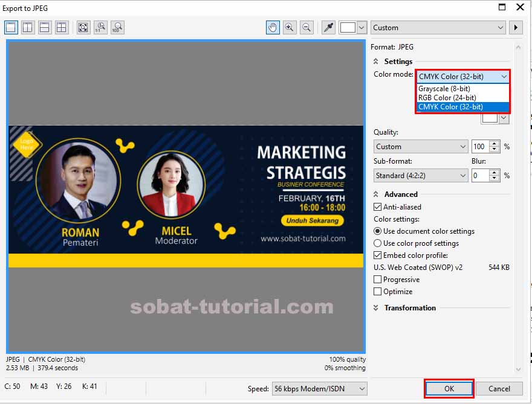This screenshot has width=532, height=404.
Task: Cancel the JPEG export dialog
Action: [x=499, y=388]
